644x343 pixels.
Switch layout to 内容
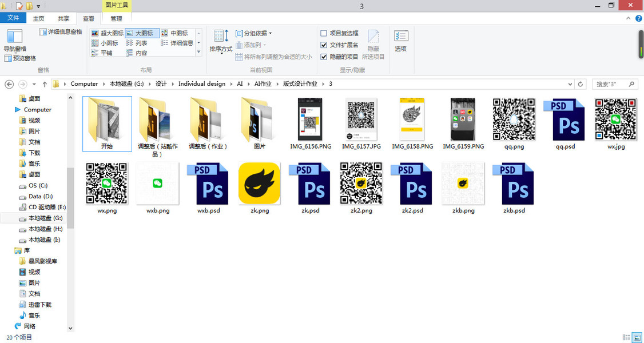pos(137,53)
